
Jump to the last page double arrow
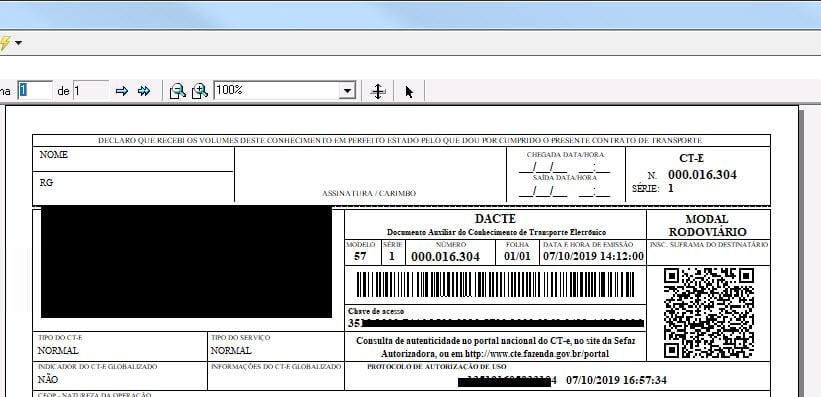144,91
